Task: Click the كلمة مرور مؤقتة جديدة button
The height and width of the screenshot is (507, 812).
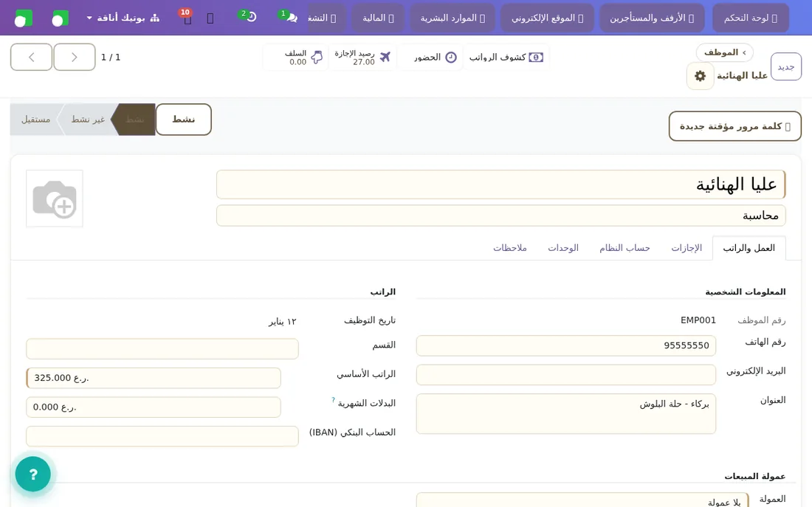Action: (x=734, y=126)
